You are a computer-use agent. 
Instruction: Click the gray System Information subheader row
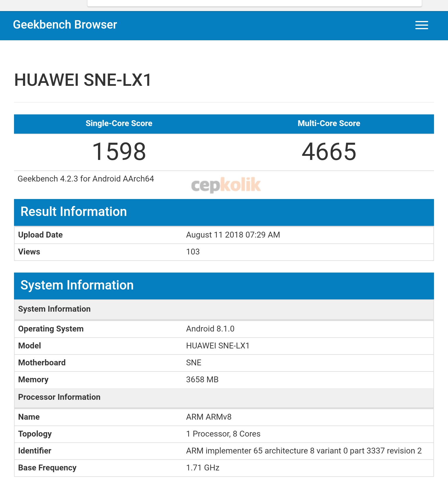224,309
